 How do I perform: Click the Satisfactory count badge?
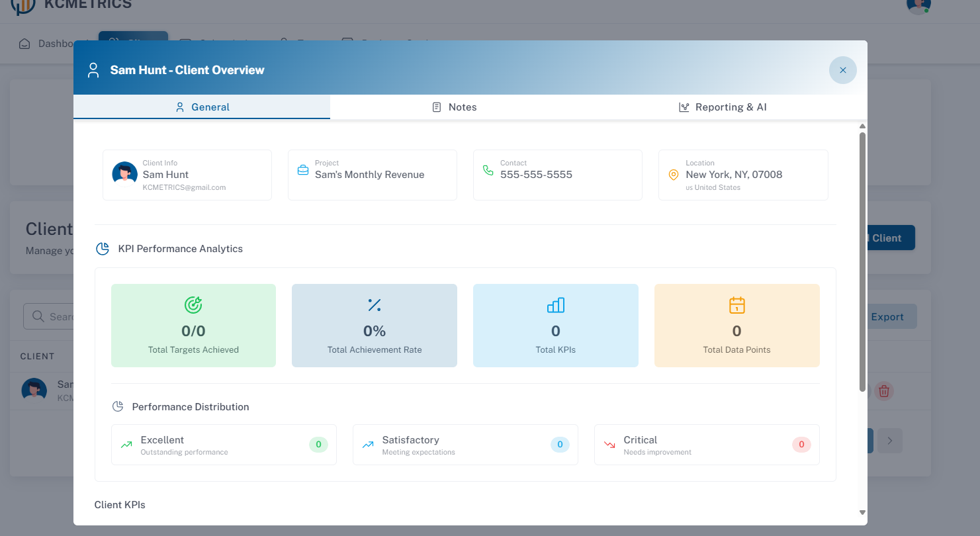[560, 445]
